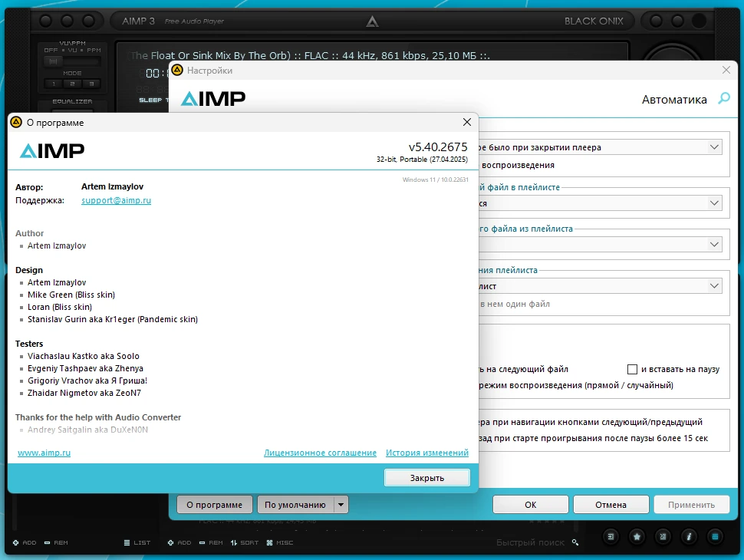This screenshot has width=744, height=560.
Task: Click the "в нем один файл" option text
Action: click(x=515, y=304)
